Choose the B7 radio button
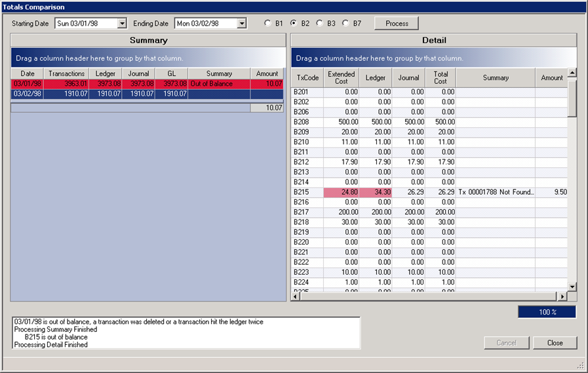This screenshot has width=588, height=373. [345, 24]
